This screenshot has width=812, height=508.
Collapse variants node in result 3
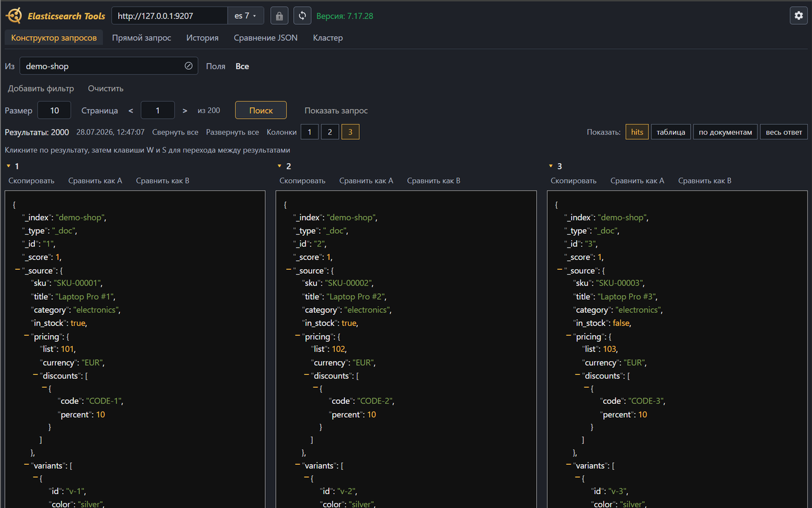(568, 465)
